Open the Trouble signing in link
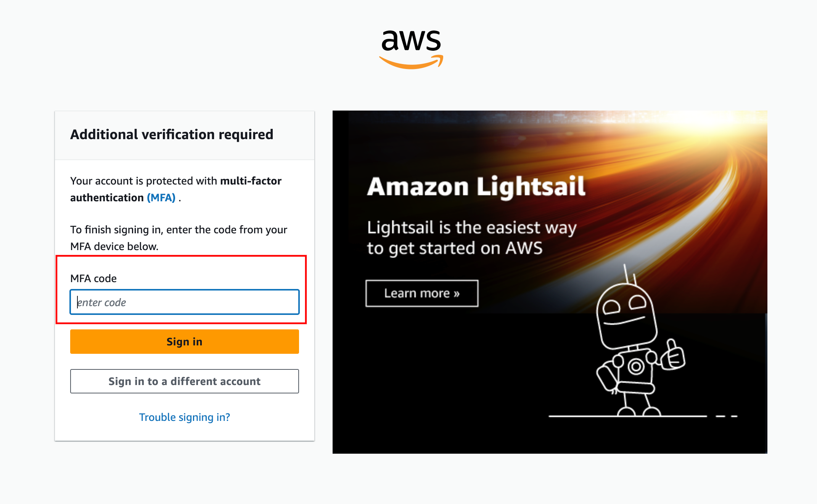The image size is (817, 504). point(184,417)
